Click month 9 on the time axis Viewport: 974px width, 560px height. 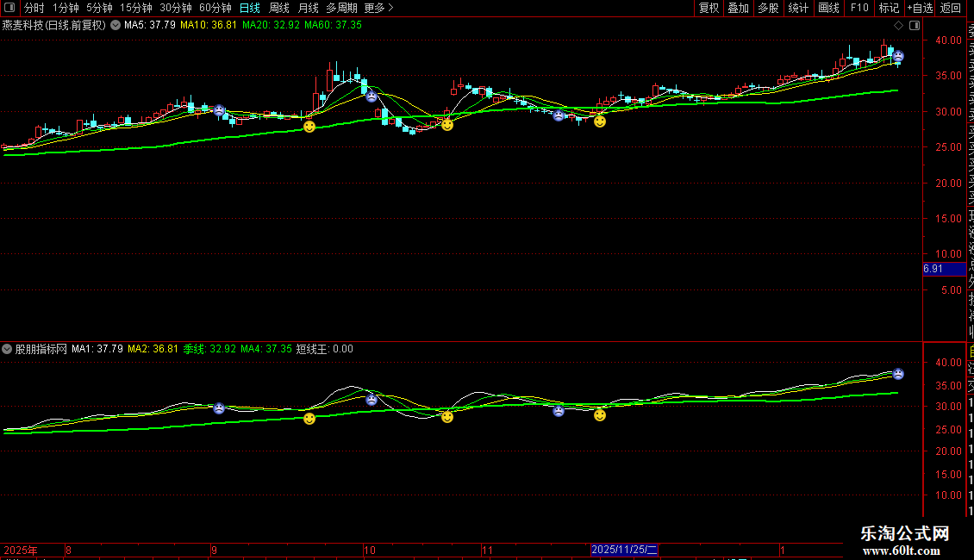click(x=215, y=550)
